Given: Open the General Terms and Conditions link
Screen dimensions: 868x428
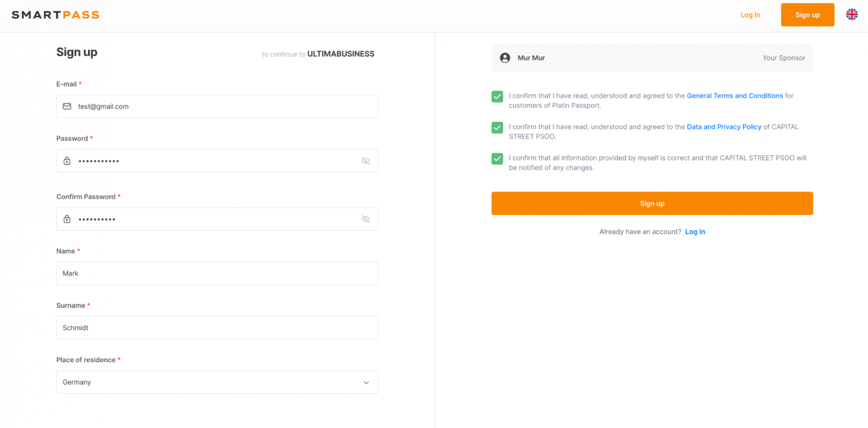Looking at the screenshot, I should coord(734,96).
